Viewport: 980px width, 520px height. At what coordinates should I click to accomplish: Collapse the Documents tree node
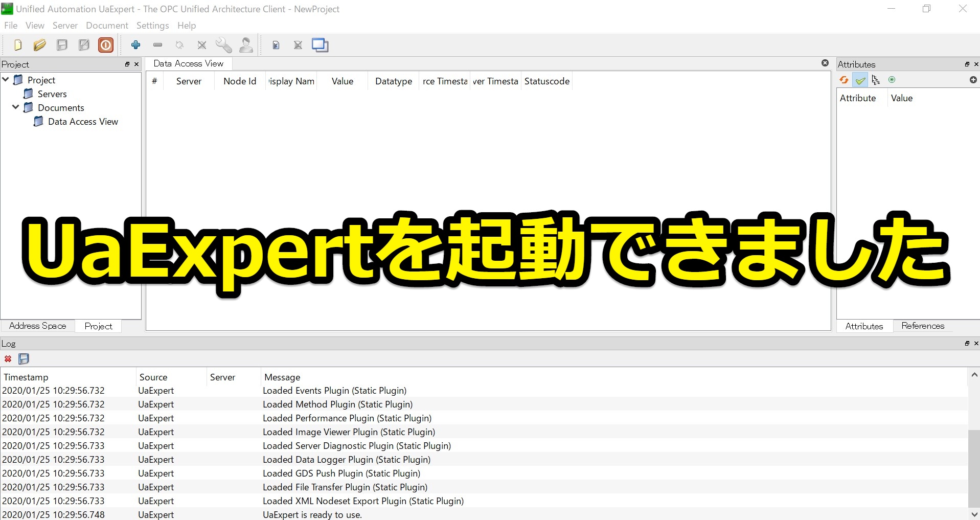15,107
